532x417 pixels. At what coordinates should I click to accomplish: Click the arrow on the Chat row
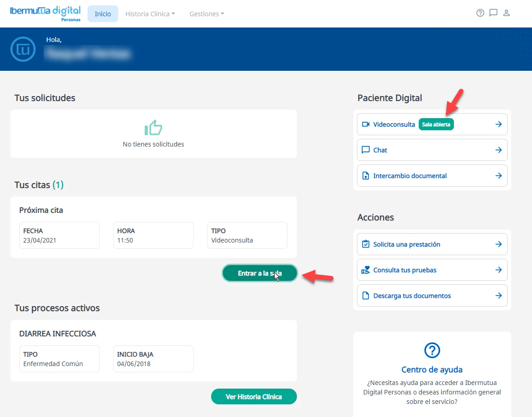coord(498,150)
